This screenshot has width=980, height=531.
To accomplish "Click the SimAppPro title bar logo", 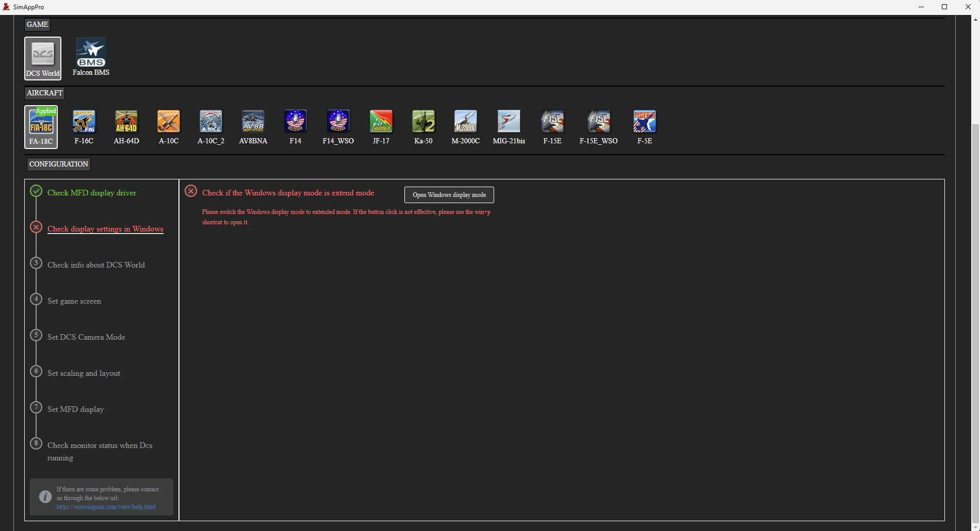I will tap(6, 7).
